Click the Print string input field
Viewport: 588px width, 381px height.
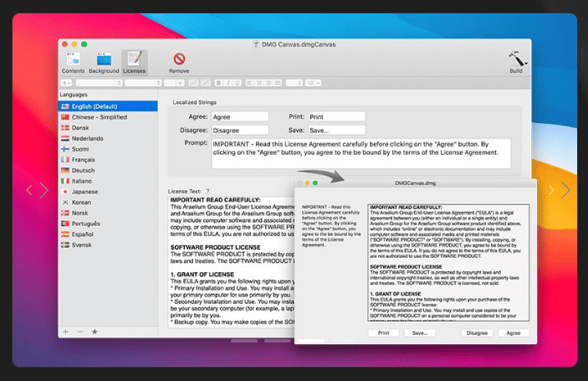(337, 116)
